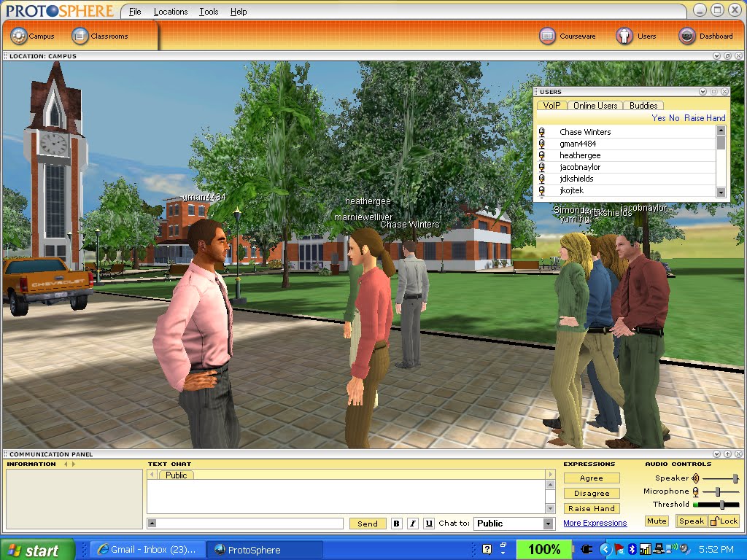747x560 pixels.
Task: Open the Tools menu
Action: pyautogui.click(x=209, y=12)
